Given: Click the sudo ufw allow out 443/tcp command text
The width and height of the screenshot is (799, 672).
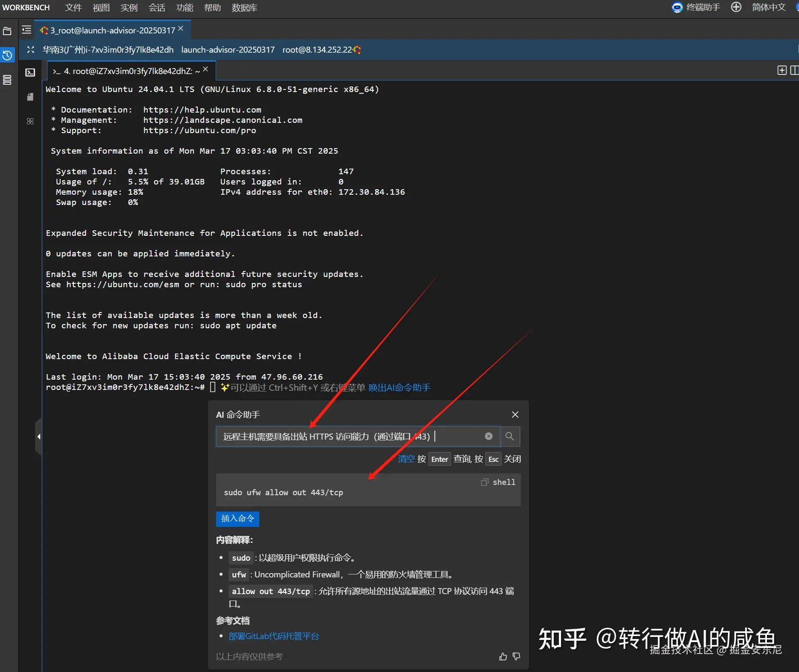Looking at the screenshot, I should [x=283, y=493].
